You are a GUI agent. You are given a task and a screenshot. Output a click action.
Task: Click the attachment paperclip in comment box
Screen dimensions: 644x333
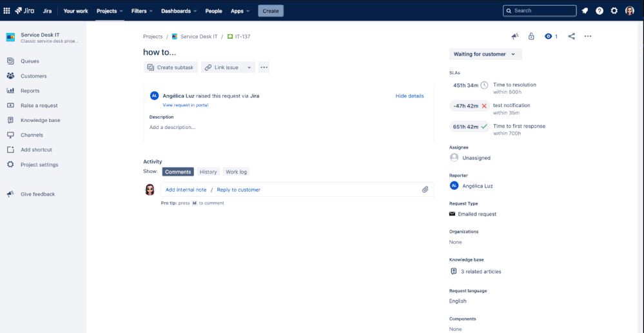(425, 190)
